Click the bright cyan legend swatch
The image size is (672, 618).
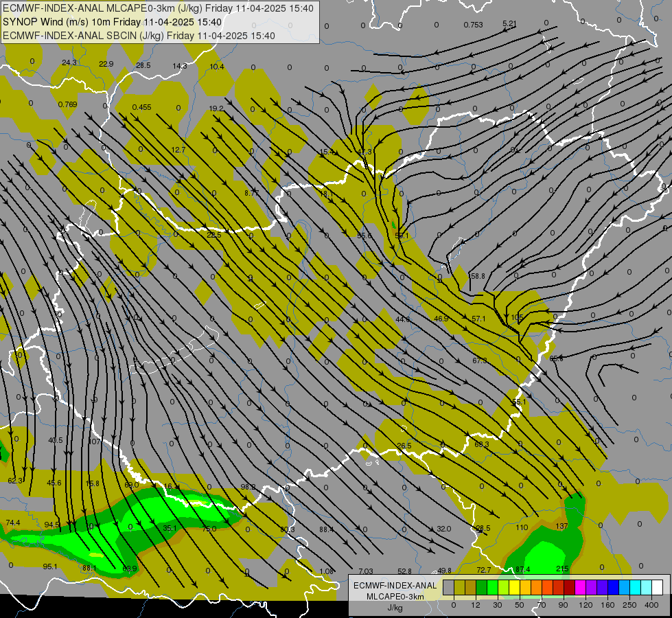pos(636,587)
